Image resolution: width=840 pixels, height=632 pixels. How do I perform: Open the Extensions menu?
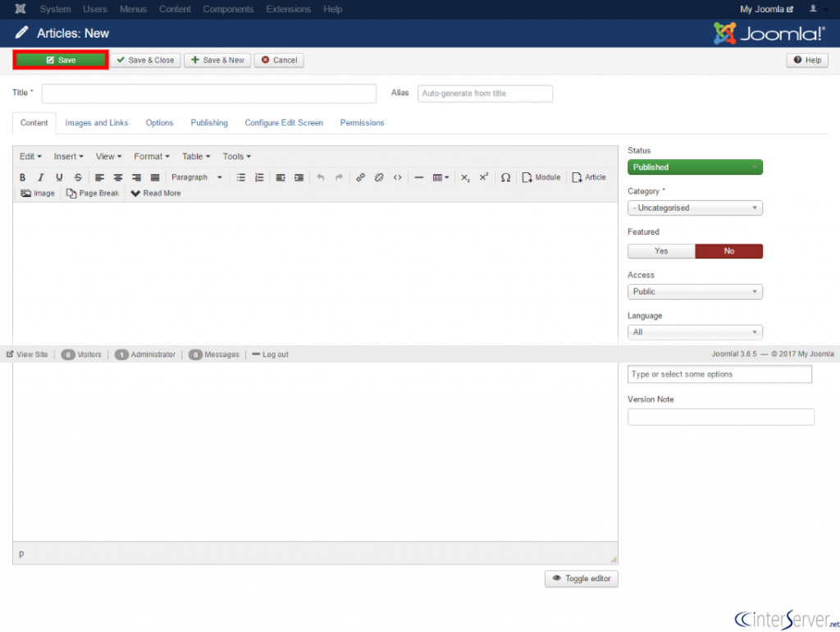tap(288, 9)
